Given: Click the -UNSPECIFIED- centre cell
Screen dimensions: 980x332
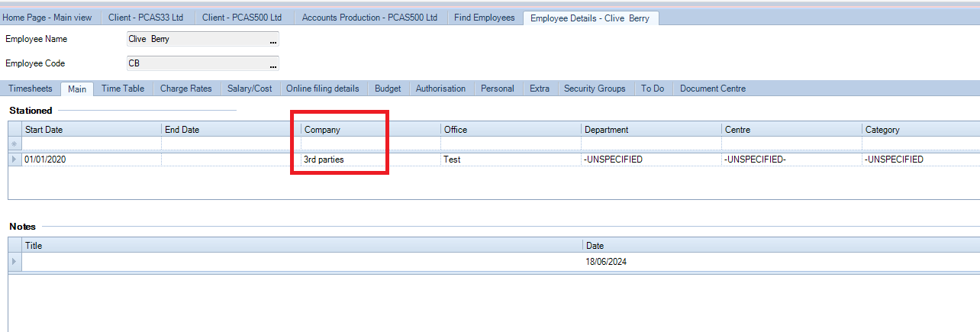Looking at the screenshot, I should [x=792, y=160].
